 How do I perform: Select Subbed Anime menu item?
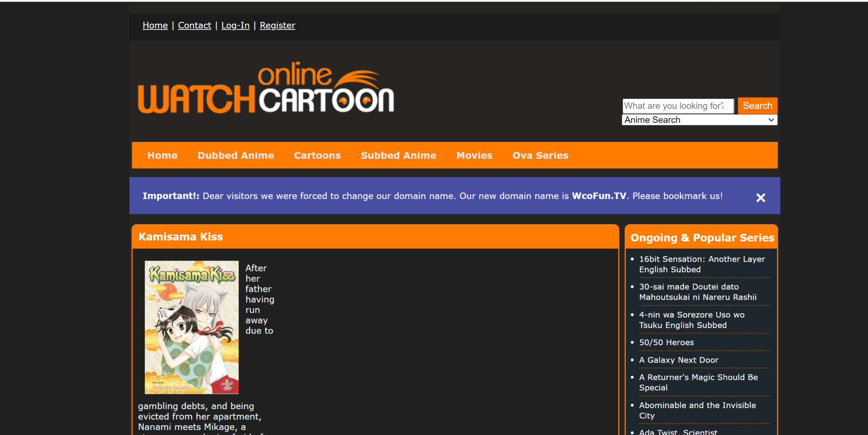pyautogui.click(x=398, y=155)
